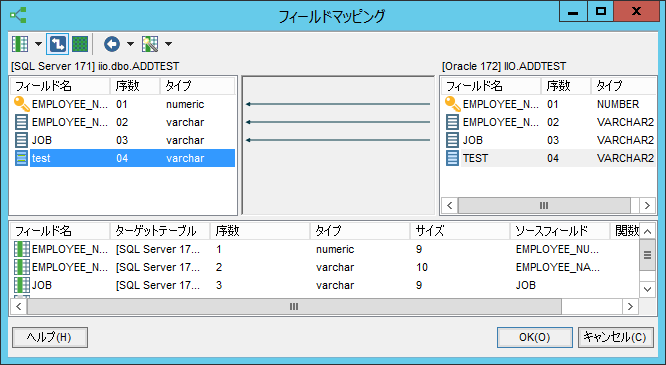Screen dimensions: 666x365
Task: Click Oracle list タイプ column header
Action: tap(624, 86)
